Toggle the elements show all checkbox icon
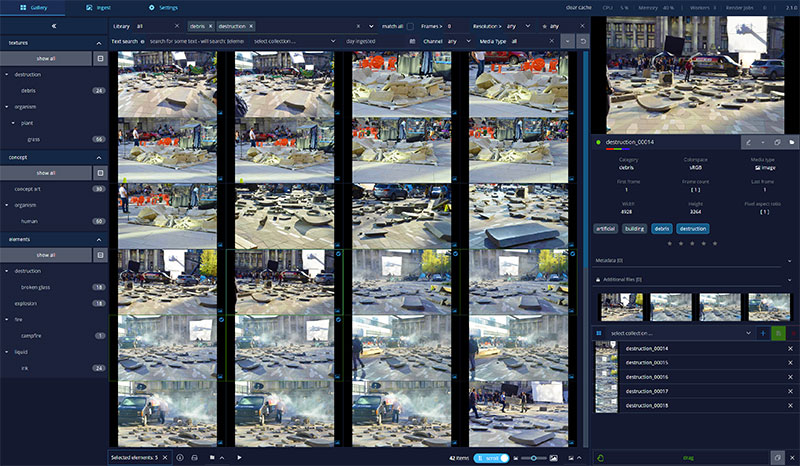The width and height of the screenshot is (800, 466). click(x=100, y=255)
